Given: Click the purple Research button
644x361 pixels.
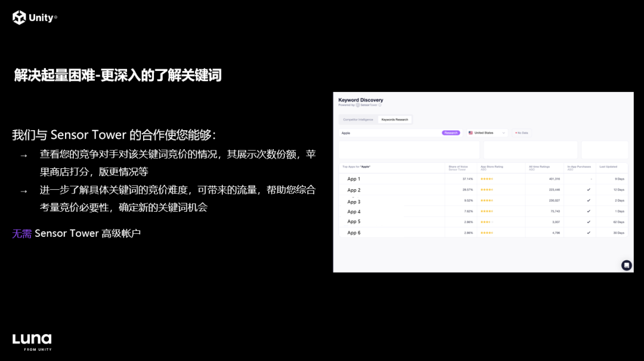Looking at the screenshot, I should click(x=451, y=132).
